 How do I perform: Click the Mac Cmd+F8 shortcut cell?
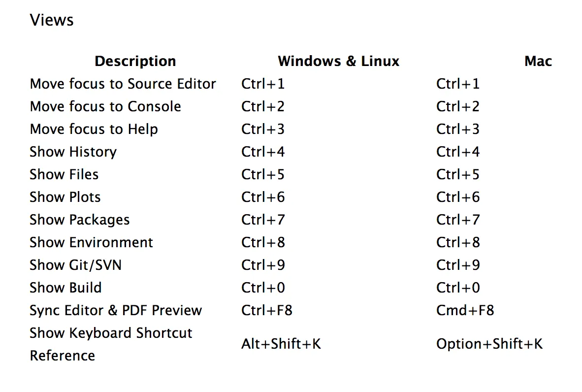click(465, 310)
